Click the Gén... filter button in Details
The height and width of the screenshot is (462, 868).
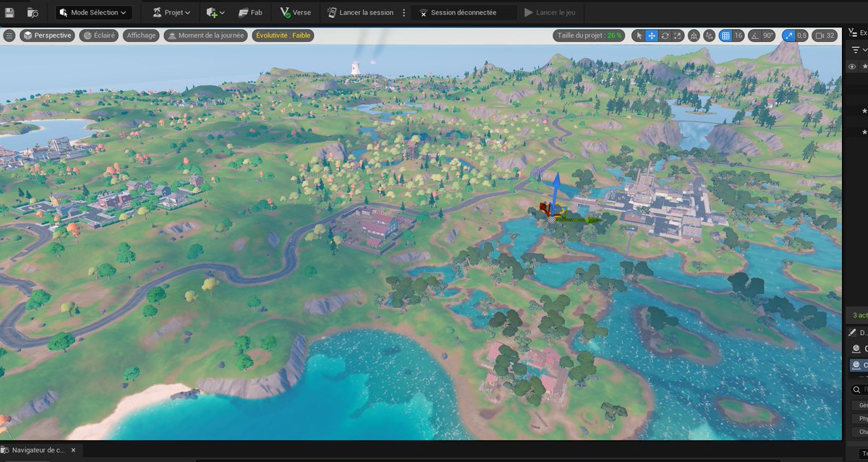click(x=860, y=406)
